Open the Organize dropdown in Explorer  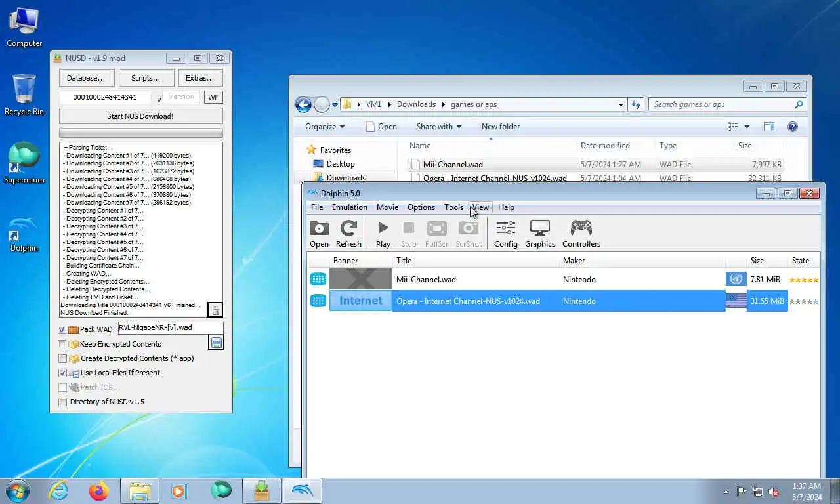point(324,127)
